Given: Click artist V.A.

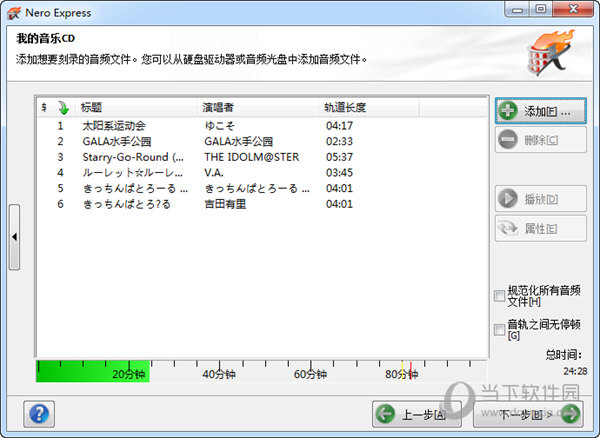Looking at the screenshot, I should pyautogui.click(x=214, y=173).
